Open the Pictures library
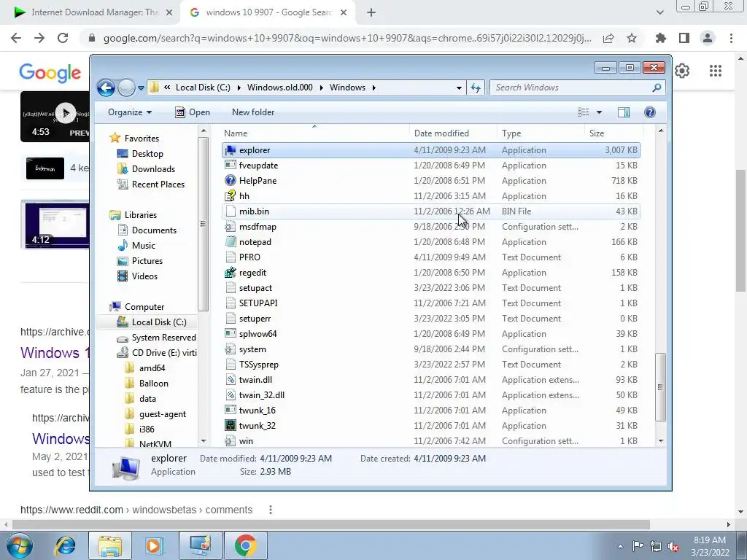The width and height of the screenshot is (747, 560). click(147, 261)
